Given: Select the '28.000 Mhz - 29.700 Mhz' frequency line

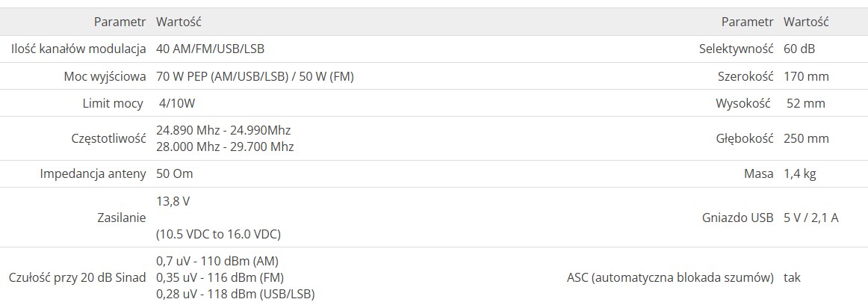Looking at the screenshot, I should (x=225, y=147).
